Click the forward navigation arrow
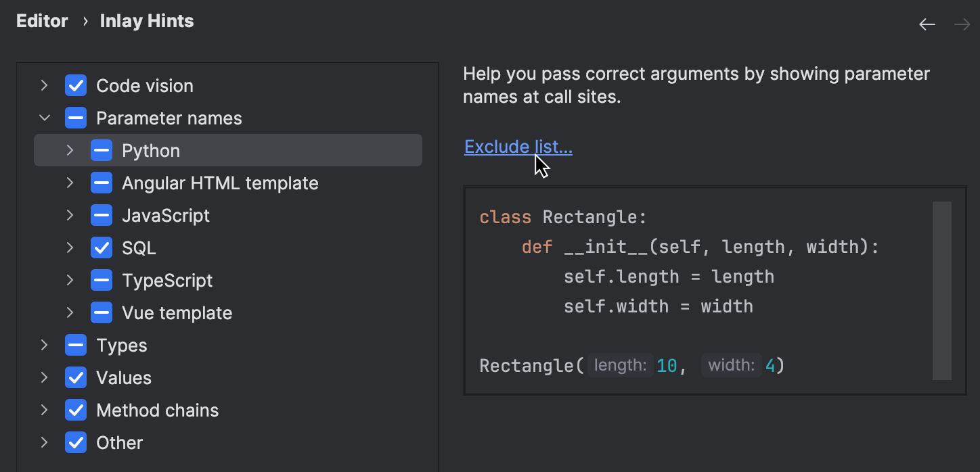The image size is (980, 472). click(962, 24)
